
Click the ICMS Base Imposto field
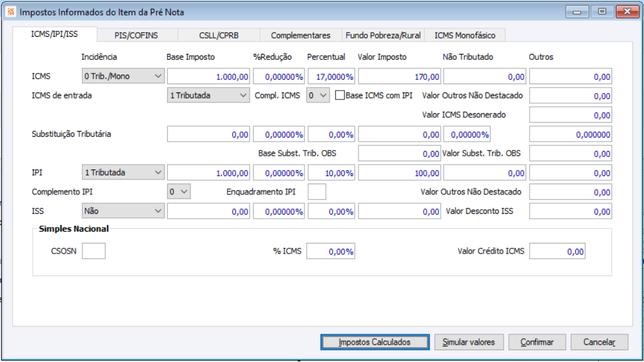(x=208, y=76)
